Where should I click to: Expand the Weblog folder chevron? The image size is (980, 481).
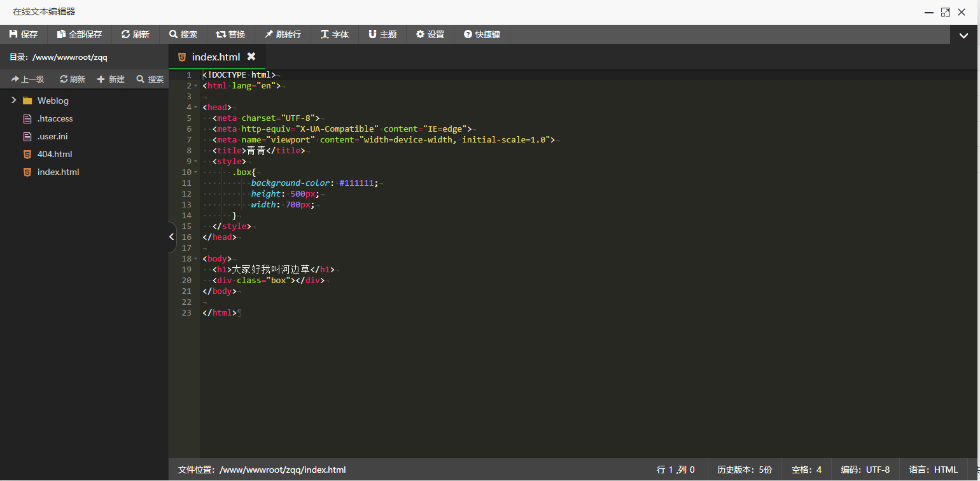13,101
